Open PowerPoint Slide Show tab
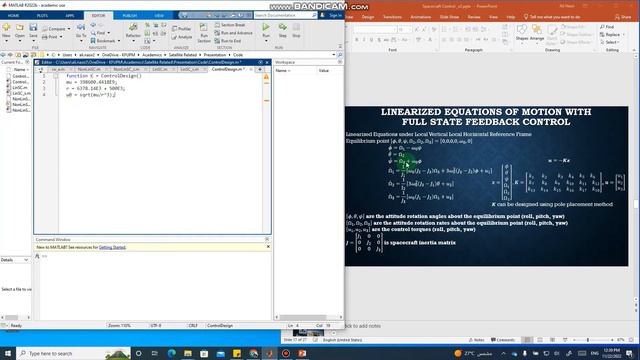Screen dimensions: 640x360 [449, 17]
